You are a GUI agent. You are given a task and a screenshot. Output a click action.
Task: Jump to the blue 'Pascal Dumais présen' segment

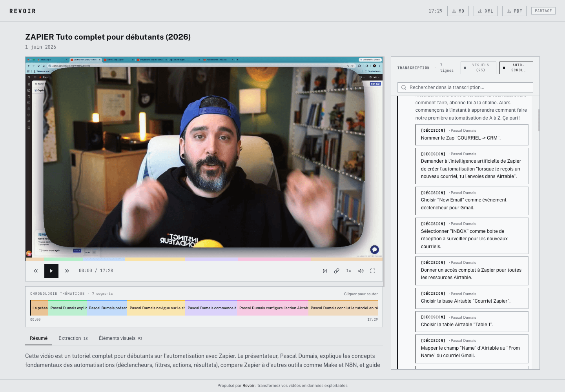(107, 308)
